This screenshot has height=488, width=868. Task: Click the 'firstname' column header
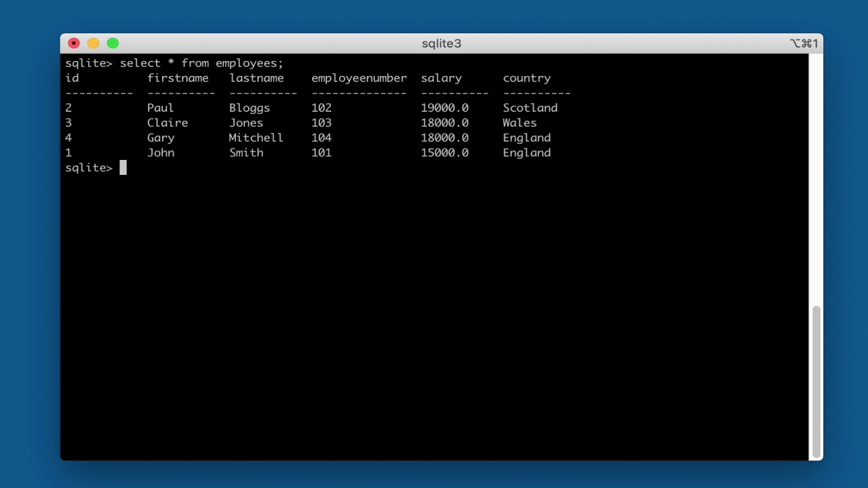[x=178, y=78]
